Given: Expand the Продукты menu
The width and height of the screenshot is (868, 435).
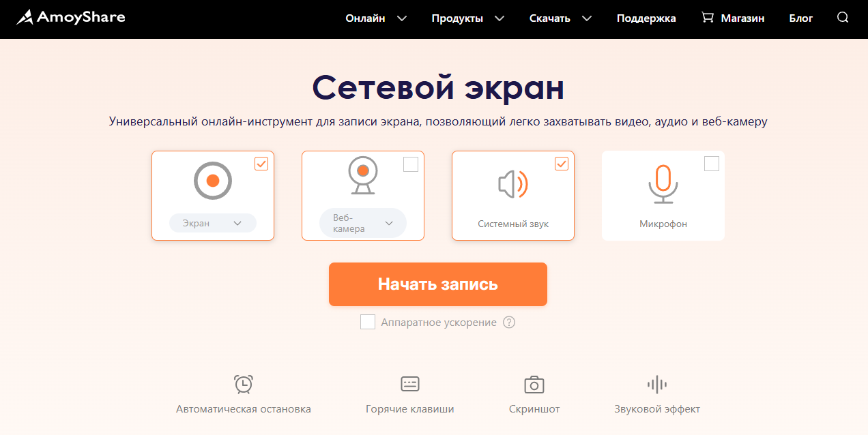Looking at the screenshot, I should point(468,18).
